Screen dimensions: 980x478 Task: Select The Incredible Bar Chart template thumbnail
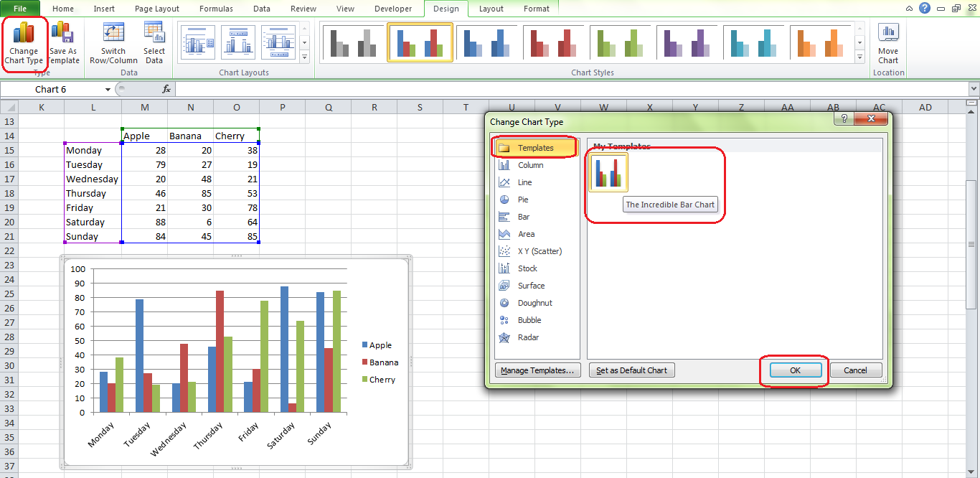608,172
